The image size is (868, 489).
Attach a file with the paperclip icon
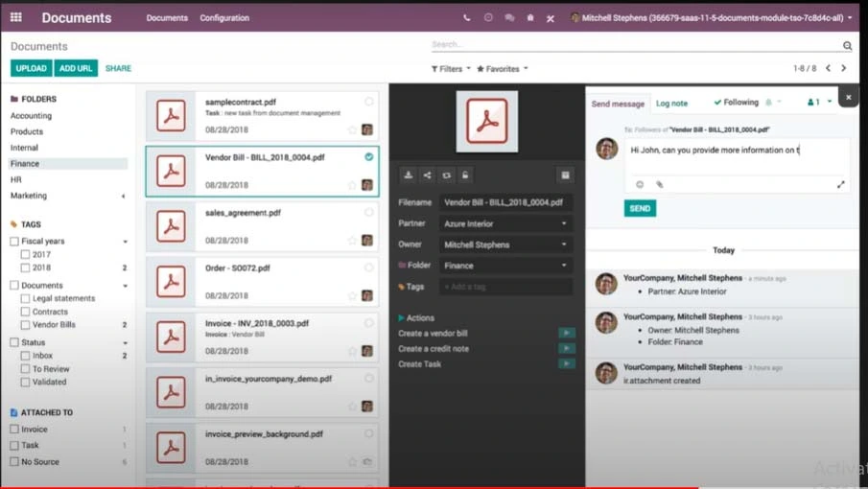click(x=660, y=184)
